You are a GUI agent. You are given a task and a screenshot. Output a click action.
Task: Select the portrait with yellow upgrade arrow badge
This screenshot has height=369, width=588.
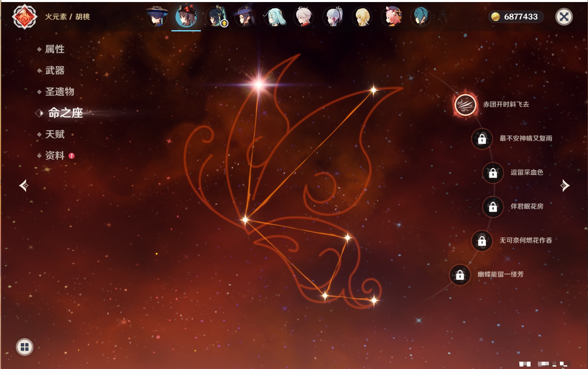(216, 17)
